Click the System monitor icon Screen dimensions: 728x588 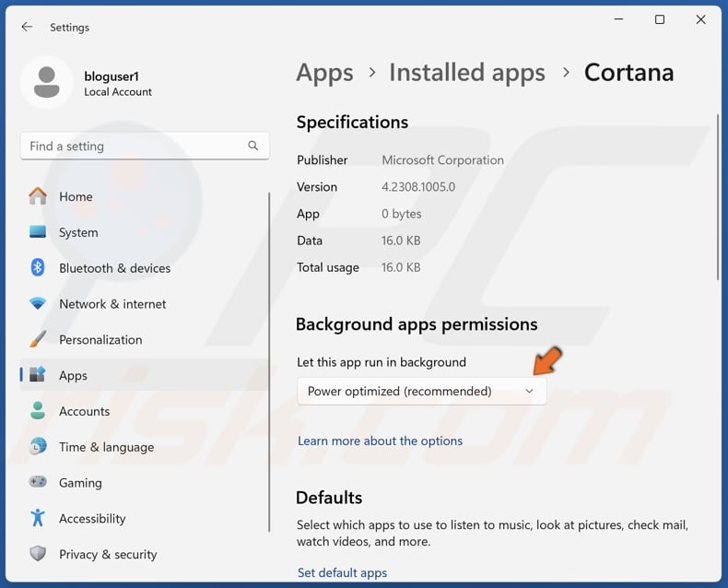[x=38, y=231]
